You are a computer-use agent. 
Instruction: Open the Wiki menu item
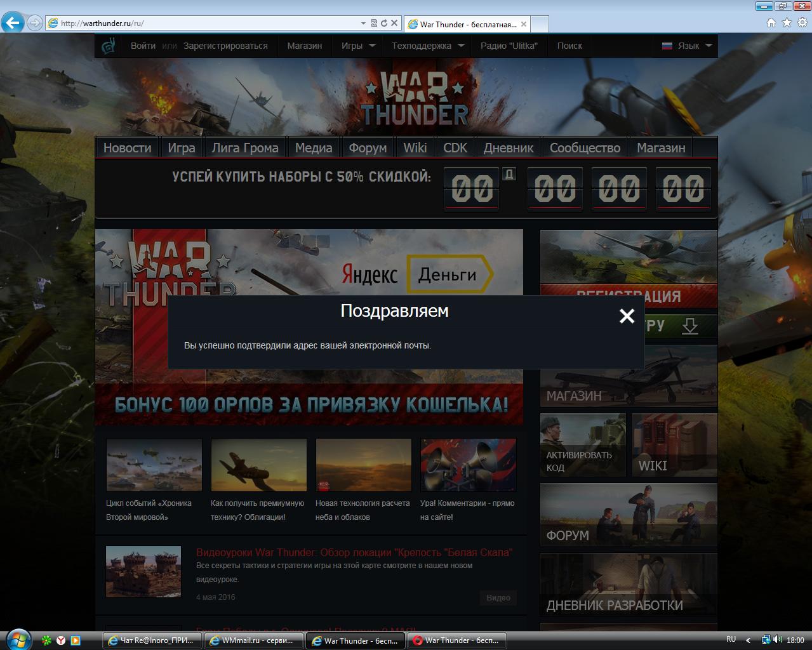tap(415, 148)
